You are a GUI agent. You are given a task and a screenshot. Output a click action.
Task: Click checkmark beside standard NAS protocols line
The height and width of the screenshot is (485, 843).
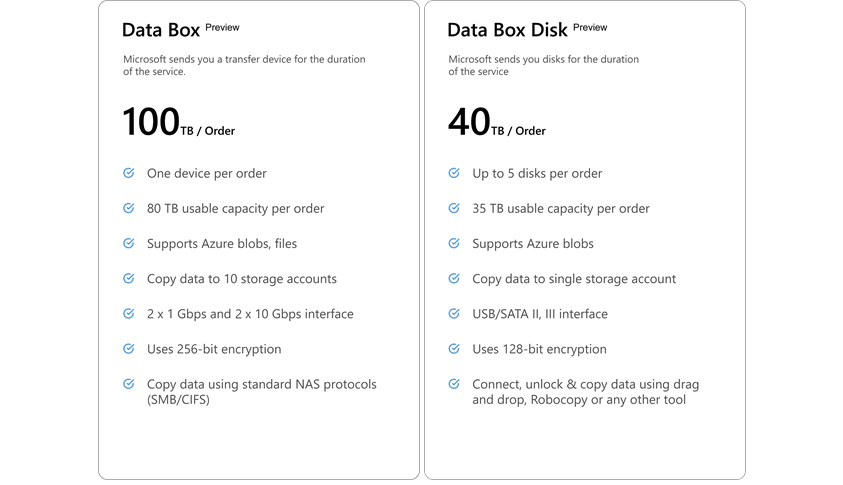coord(128,383)
